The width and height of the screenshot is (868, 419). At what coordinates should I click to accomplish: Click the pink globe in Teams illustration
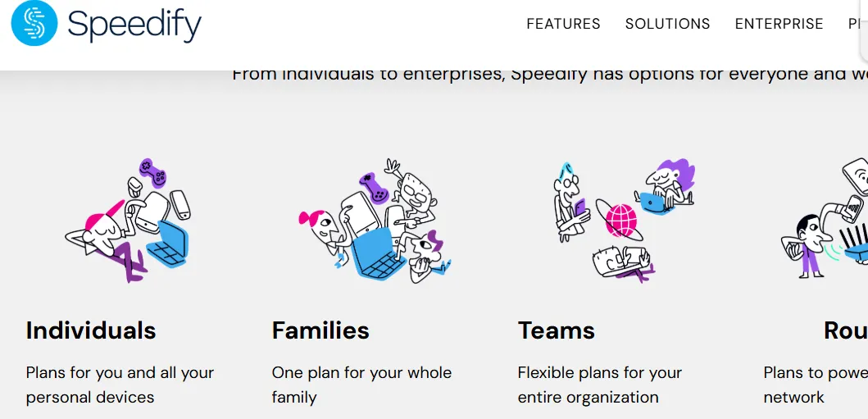tap(621, 222)
